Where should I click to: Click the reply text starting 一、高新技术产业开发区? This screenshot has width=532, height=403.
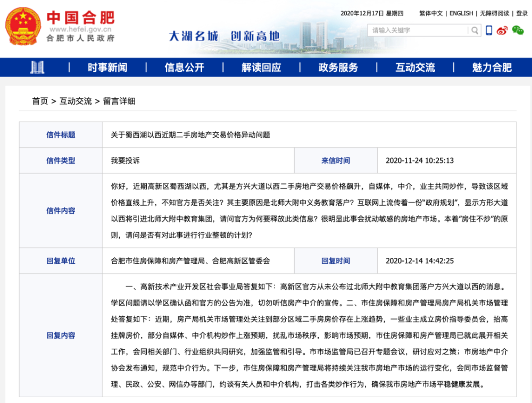(x=310, y=335)
